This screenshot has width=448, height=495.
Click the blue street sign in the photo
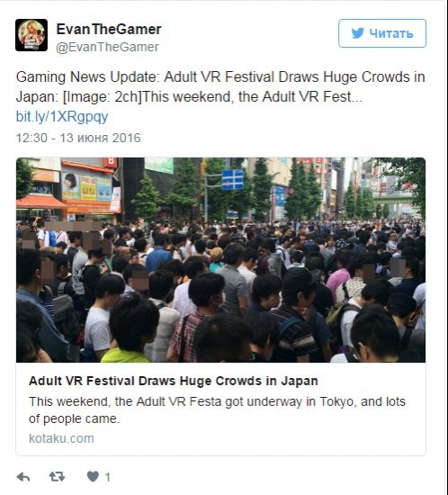click(x=232, y=179)
